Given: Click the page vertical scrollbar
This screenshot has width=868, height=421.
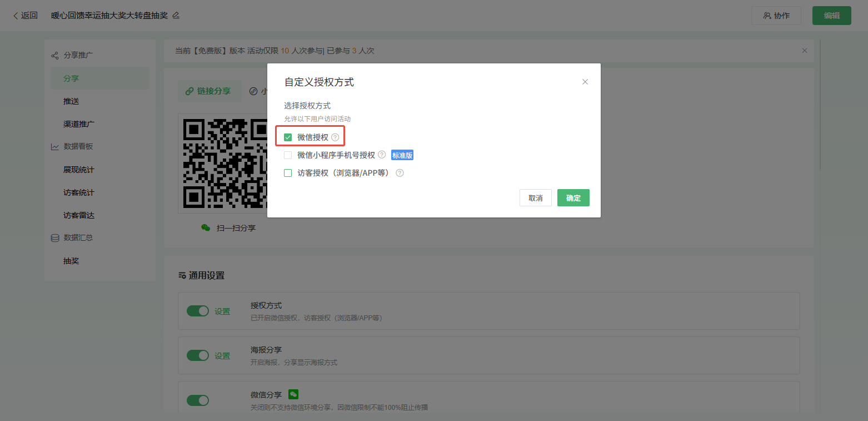Looking at the screenshot, I should [x=820, y=106].
